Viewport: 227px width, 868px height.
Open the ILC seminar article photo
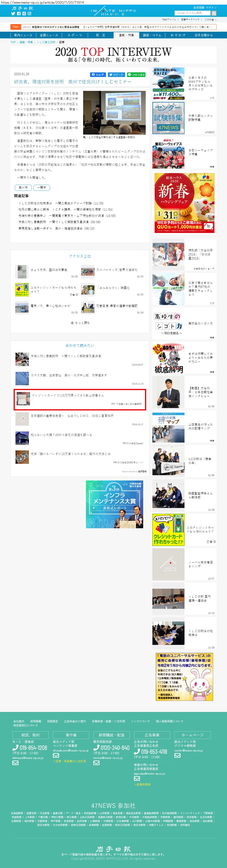114,113
